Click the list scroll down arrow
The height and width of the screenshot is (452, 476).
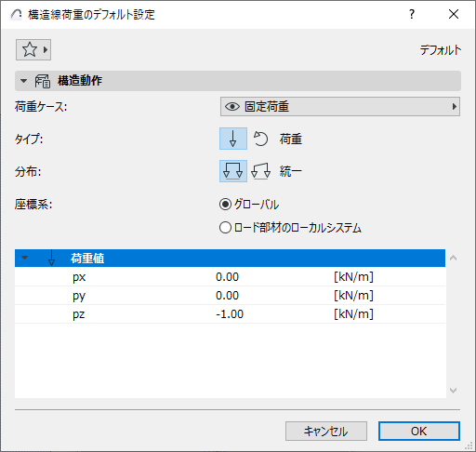pyautogui.click(x=453, y=391)
